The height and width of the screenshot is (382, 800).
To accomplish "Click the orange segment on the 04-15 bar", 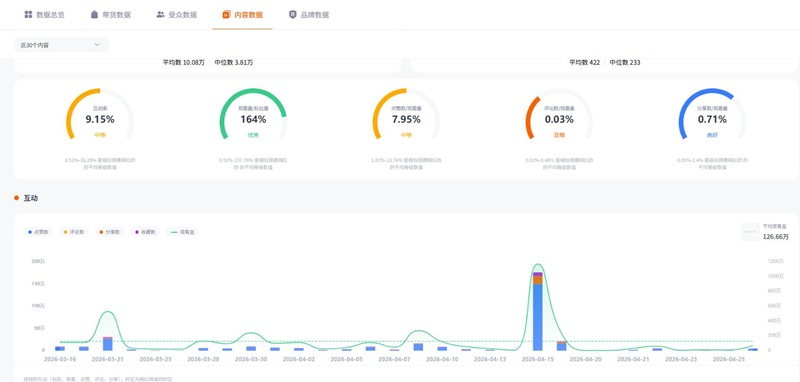I will pyautogui.click(x=538, y=280).
